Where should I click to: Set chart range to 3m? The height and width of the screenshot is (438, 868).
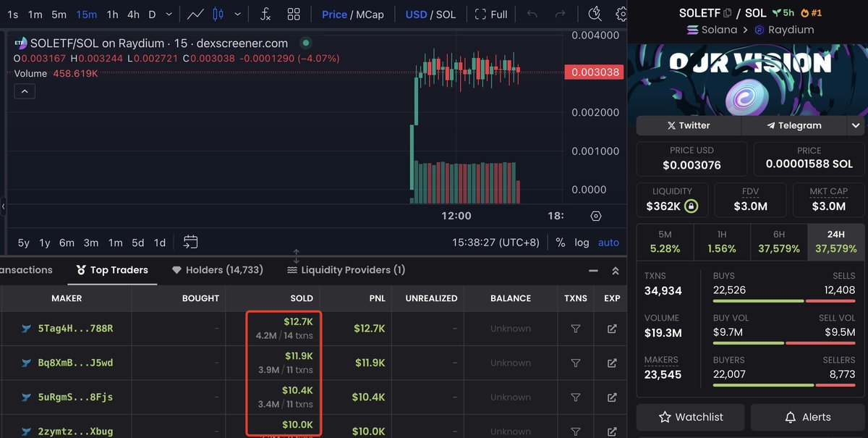coord(91,243)
